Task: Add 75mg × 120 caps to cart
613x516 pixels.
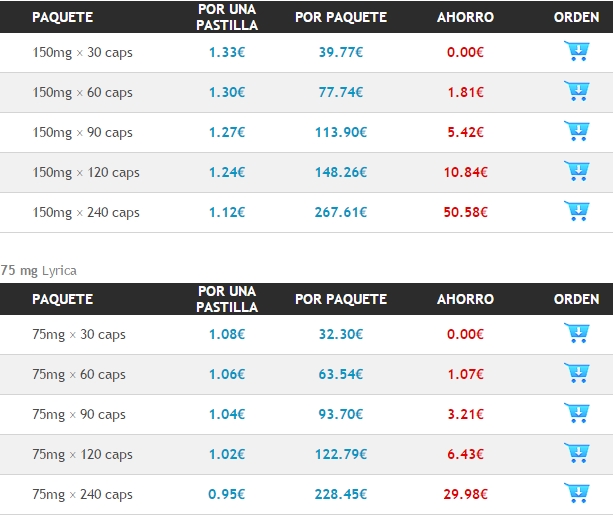Action: 577,453
